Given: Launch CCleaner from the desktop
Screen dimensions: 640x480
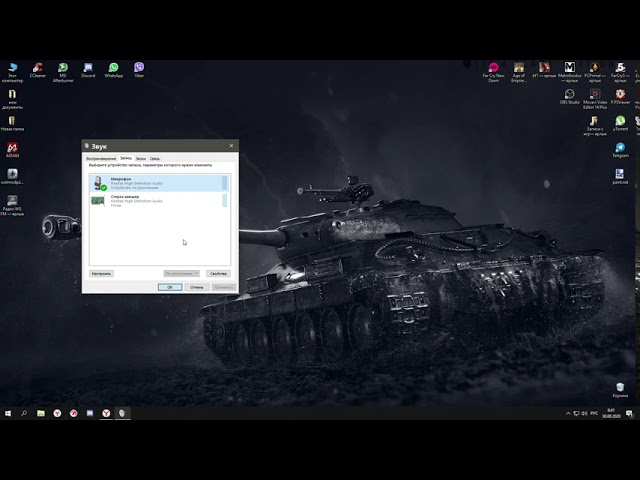Looking at the screenshot, I should click(38, 70).
